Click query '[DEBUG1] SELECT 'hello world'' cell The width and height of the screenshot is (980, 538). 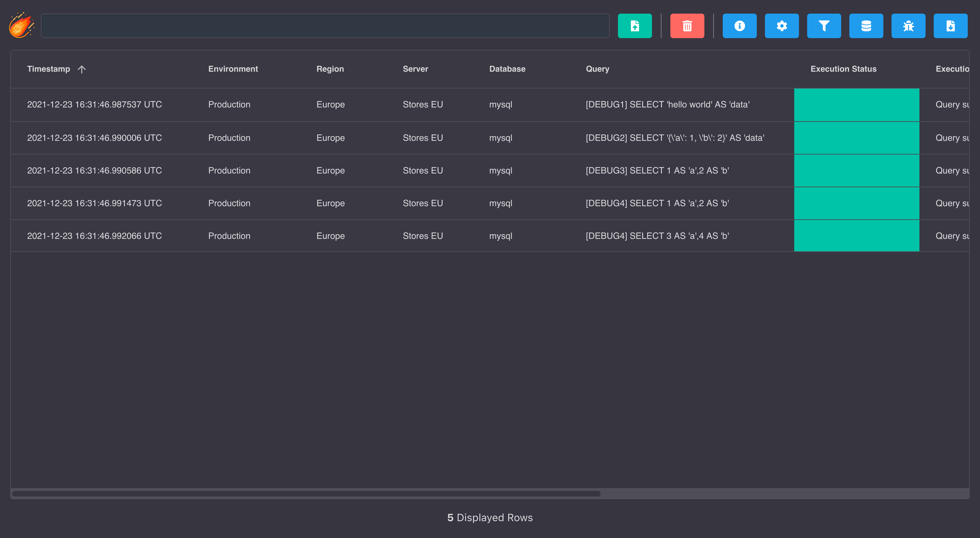tap(668, 105)
